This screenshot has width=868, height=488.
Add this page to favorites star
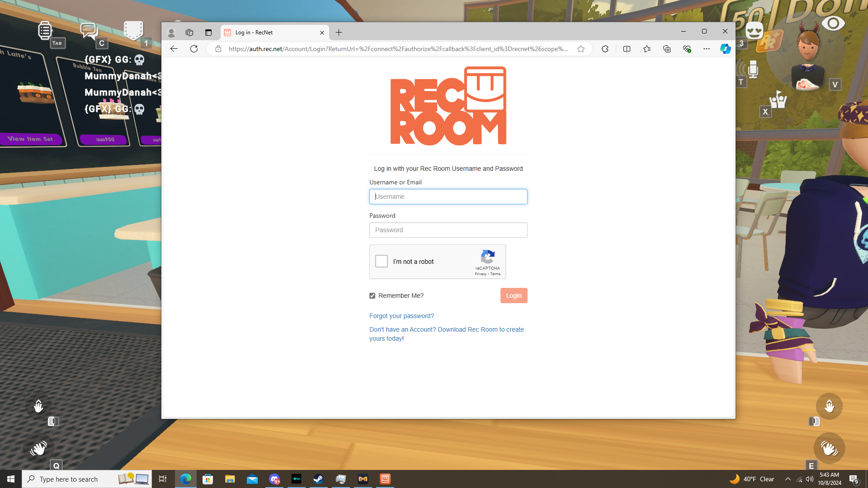tap(581, 49)
